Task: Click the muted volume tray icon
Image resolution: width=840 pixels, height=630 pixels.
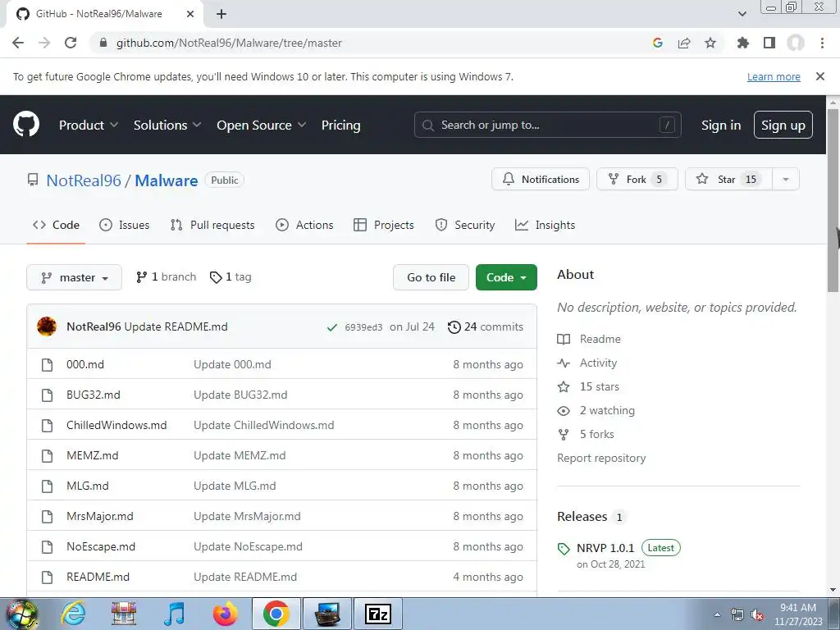Action: point(757,615)
